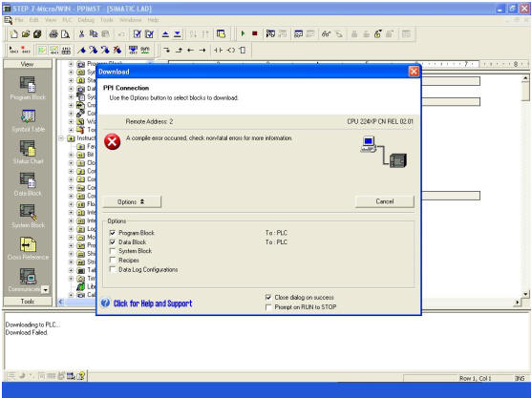Click the Print Preview toolbar icon
This screenshot has height=398, width=532.
click(x=65, y=34)
